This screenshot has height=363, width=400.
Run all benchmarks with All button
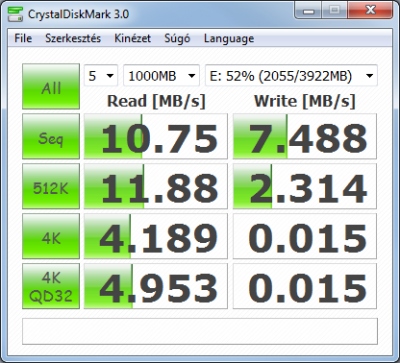[51, 86]
